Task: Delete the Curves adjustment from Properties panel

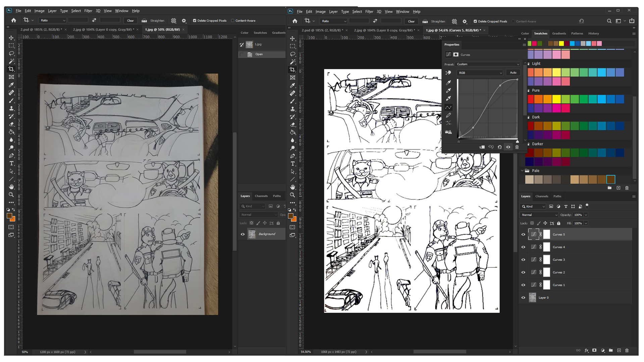Action: [517, 147]
